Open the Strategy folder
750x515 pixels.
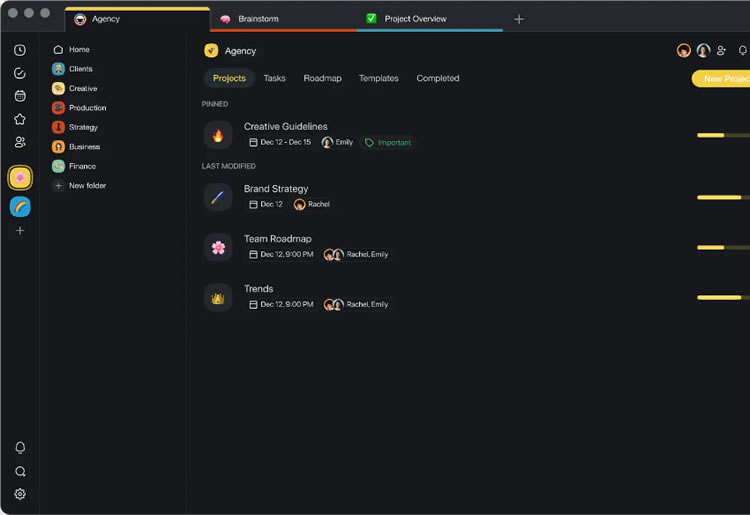75,127
